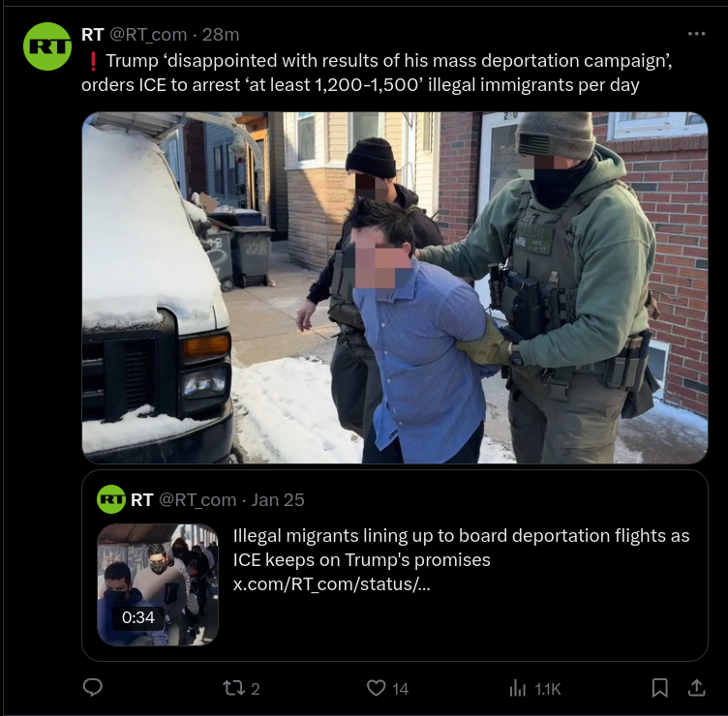Image resolution: width=728 pixels, height=716 pixels.
Task: Open the RT profile avatar
Action: (47, 46)
